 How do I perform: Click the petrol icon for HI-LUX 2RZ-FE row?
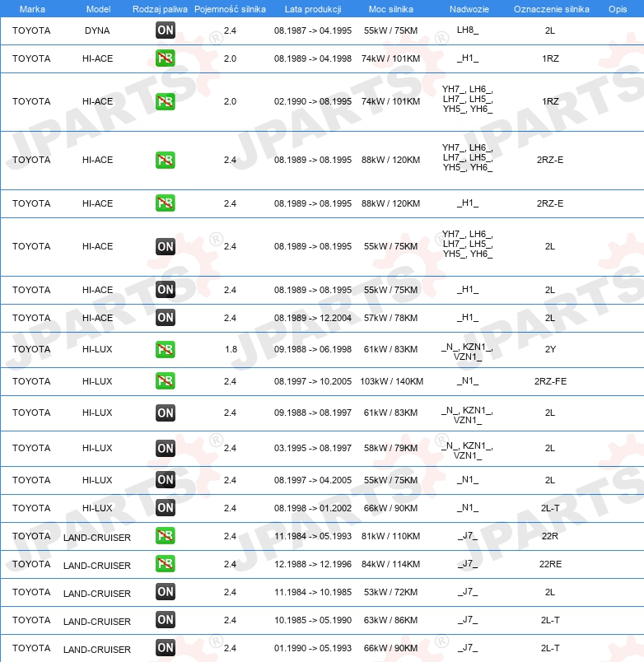coord(165,381)
